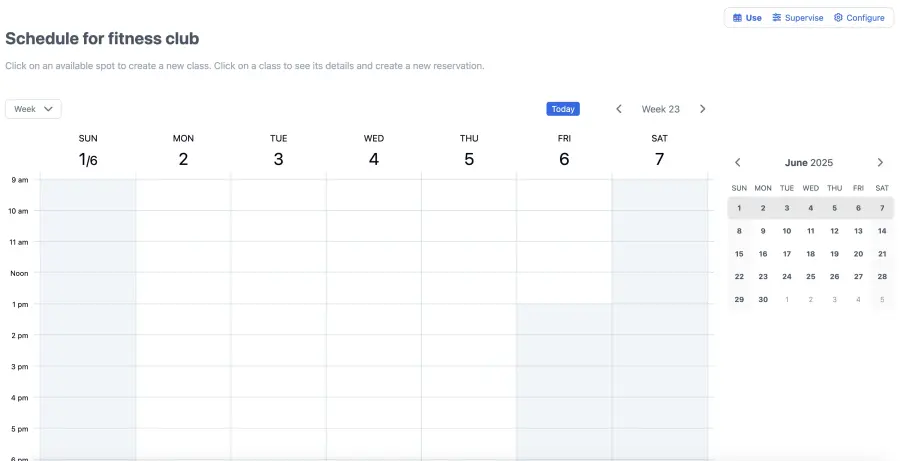This screenshot has height=461, width=900.
Task: Click the Monday 2 column header
Action: (x=183, y=150)
